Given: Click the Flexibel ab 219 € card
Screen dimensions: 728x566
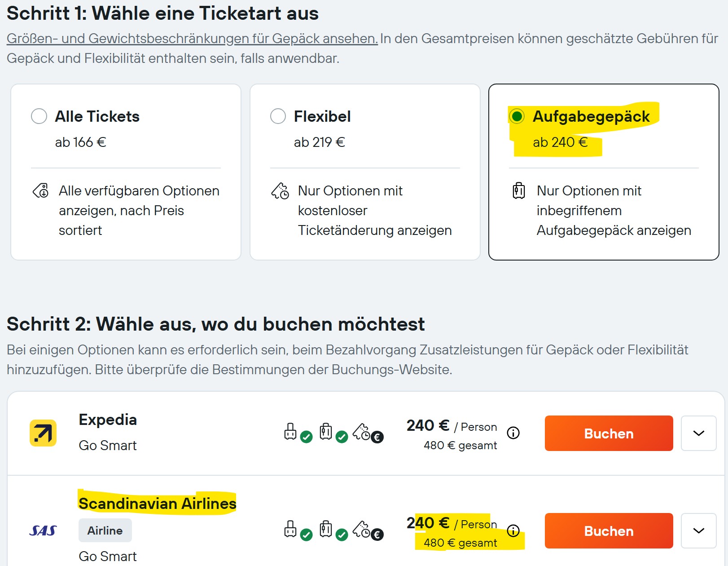Looking at the screenshot, I should coord(365,172).
